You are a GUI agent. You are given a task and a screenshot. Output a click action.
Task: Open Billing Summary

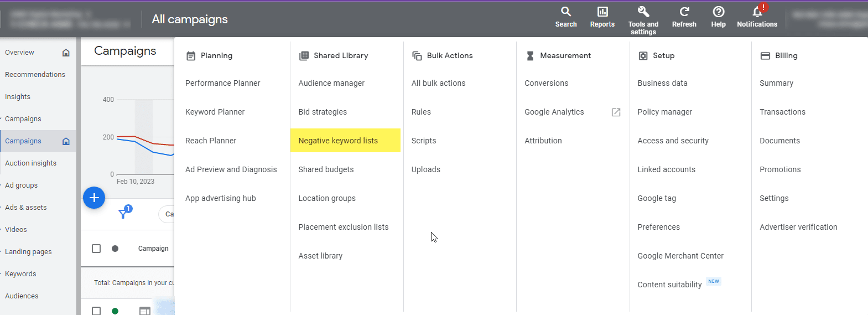[776, 83]
